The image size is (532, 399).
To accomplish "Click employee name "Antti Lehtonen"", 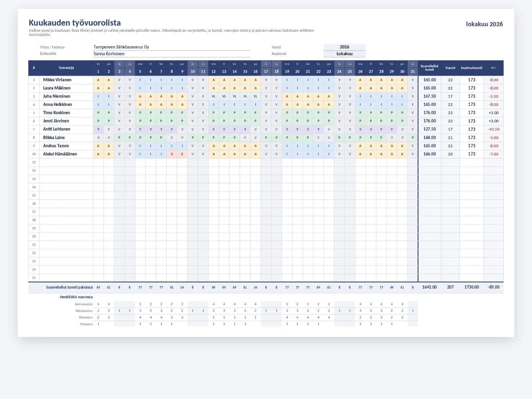I will click(x=57, y=129).
